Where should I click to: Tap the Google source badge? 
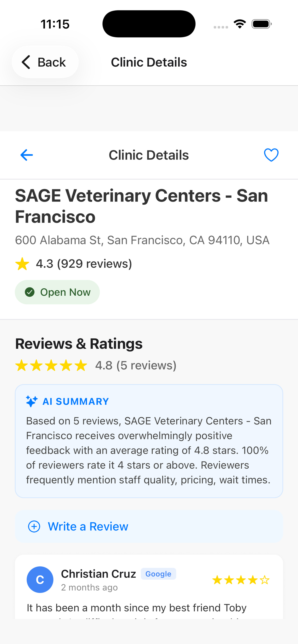158,574
